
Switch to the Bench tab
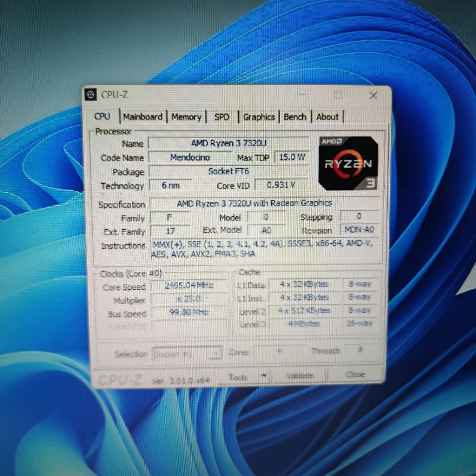coord(295,117)
